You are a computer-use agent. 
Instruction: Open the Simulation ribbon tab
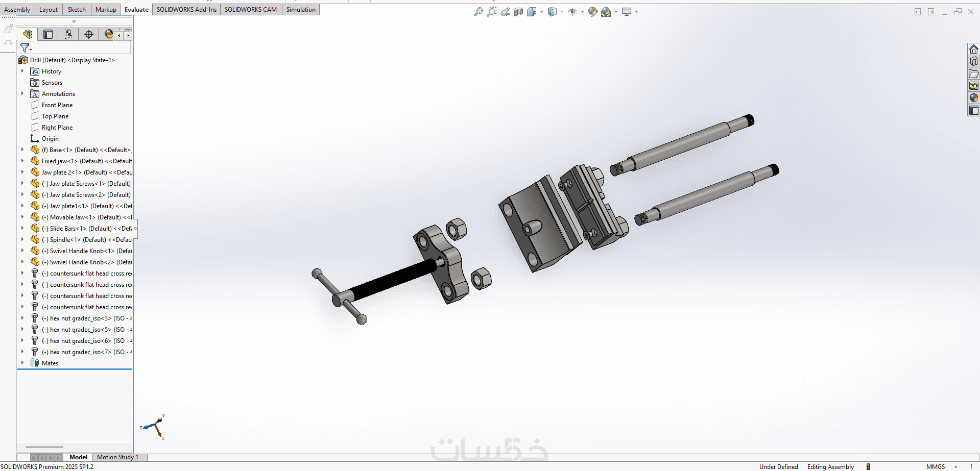(x=301, y=9)
